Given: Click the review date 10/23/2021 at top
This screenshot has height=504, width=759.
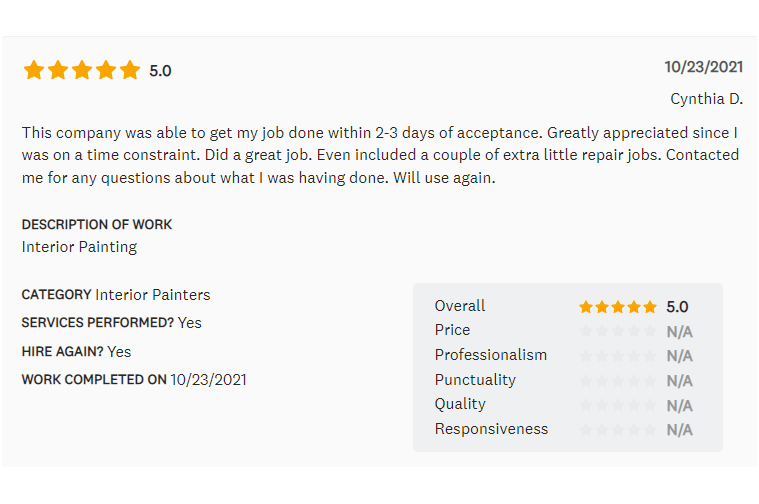Looking at the screenshot, I should tap(703, 67).
